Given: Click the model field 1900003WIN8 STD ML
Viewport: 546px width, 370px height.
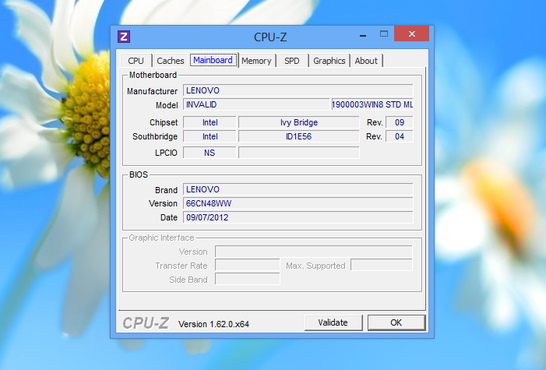Looking at the screenshot, I should [372, 104].
